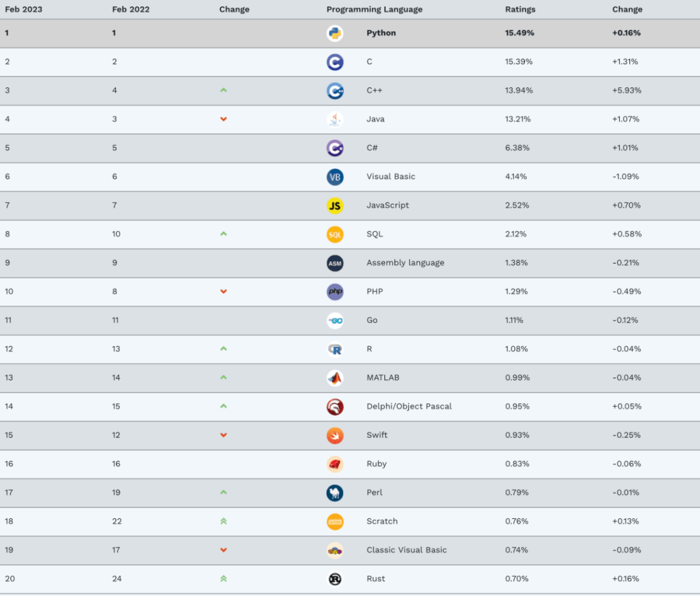This screenshot has width=700, height=596.
Task: Click the red down arrow for Java
Action: tap(224, 119)
